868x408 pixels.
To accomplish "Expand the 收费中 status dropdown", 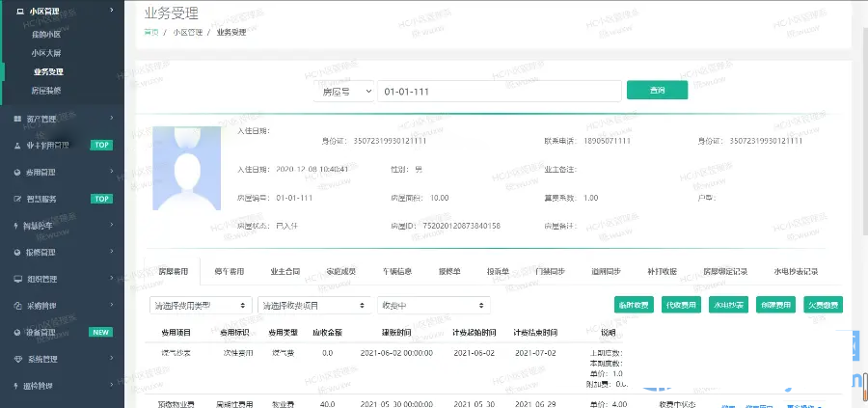I will pos(434,305).
